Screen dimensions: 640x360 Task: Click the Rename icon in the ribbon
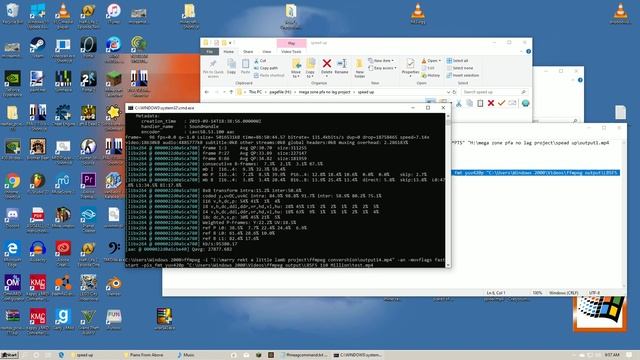tap(342, 67)
